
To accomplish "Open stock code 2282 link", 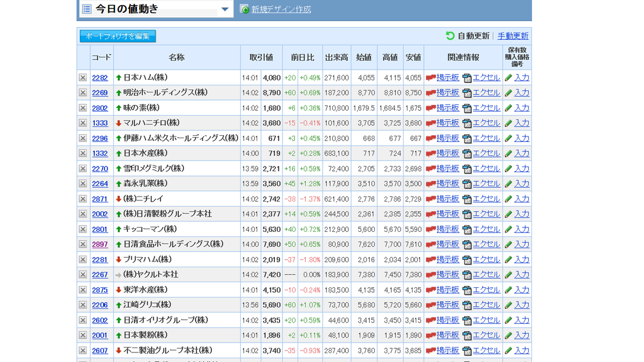I will [100, 78].
